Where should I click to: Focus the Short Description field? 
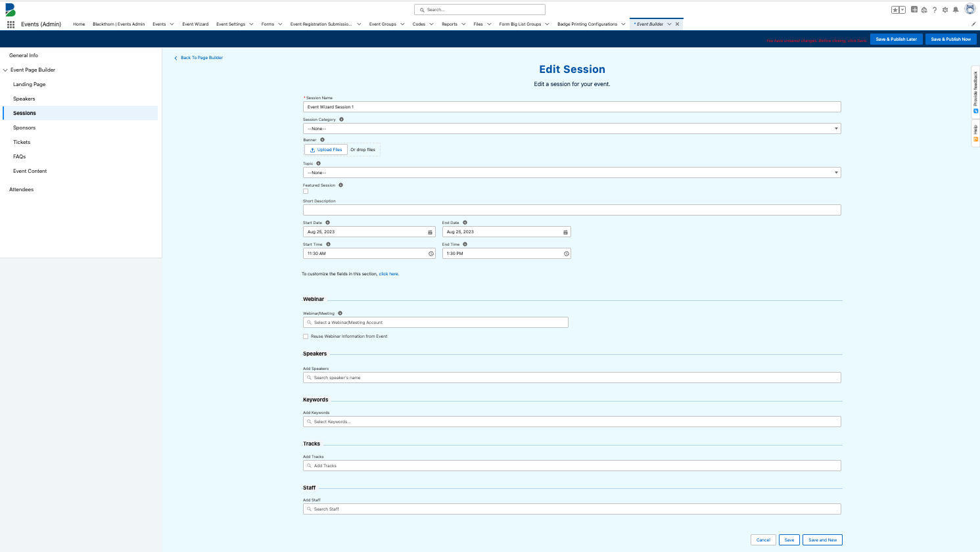tap(572, 210)
